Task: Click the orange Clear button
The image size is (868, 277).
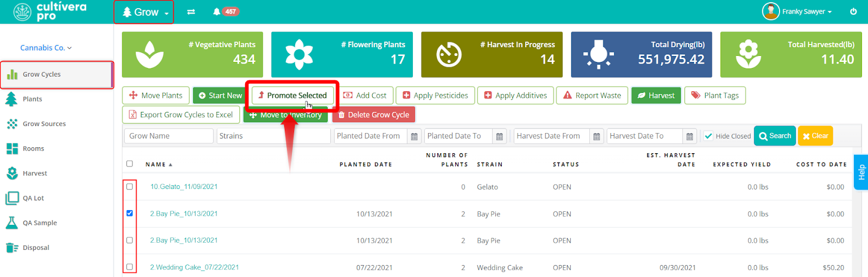Action: [x=815, y=136]
